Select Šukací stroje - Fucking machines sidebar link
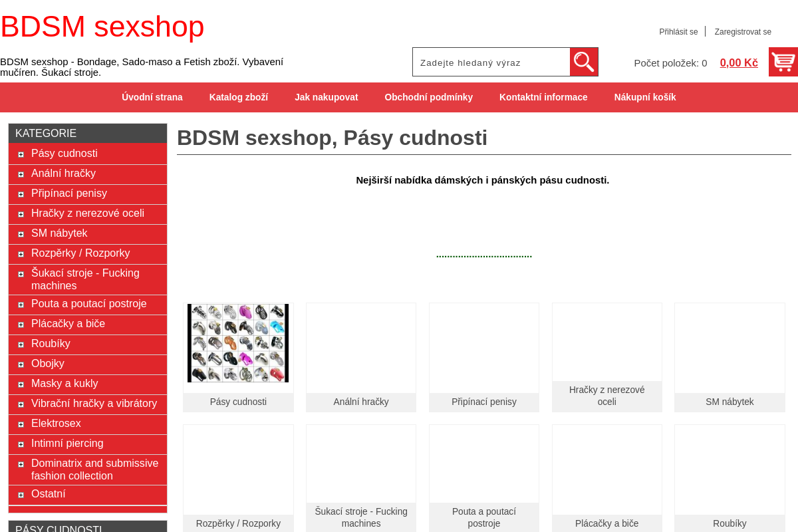Image resolution: width=798 pixels, height=532 pixels. (85, 279)
